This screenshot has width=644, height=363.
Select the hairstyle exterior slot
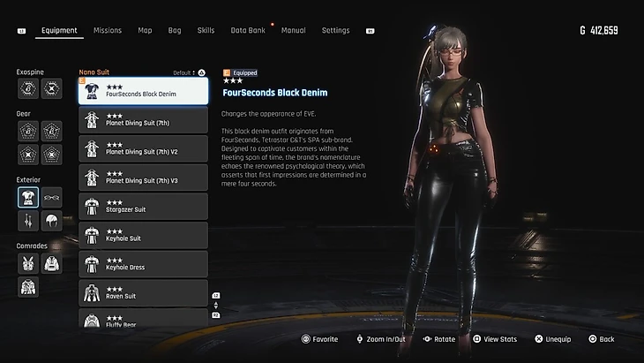[x=52, y=221]
